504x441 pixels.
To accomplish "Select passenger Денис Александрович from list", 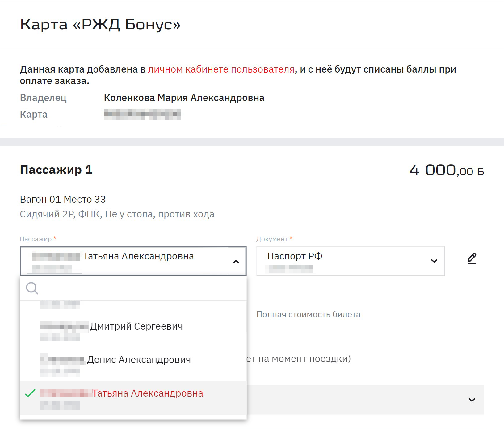I will [x=133, y=364].
